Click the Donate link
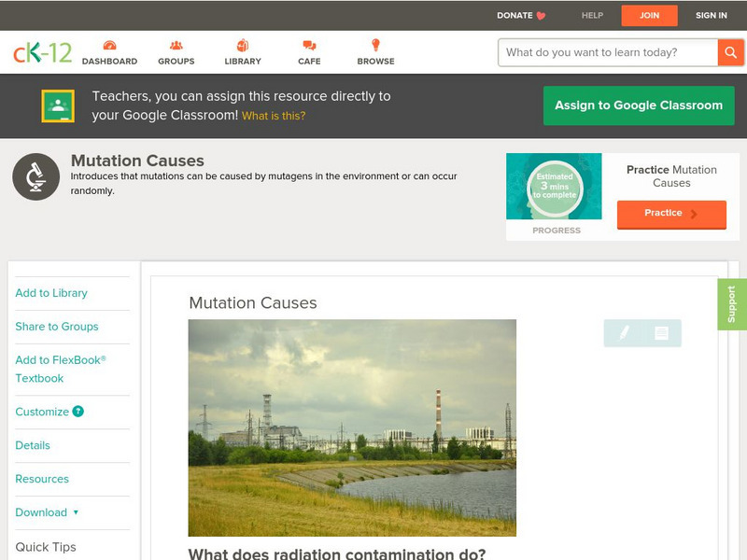This screenshot has height=560, width=747. (x=514, y=15)
